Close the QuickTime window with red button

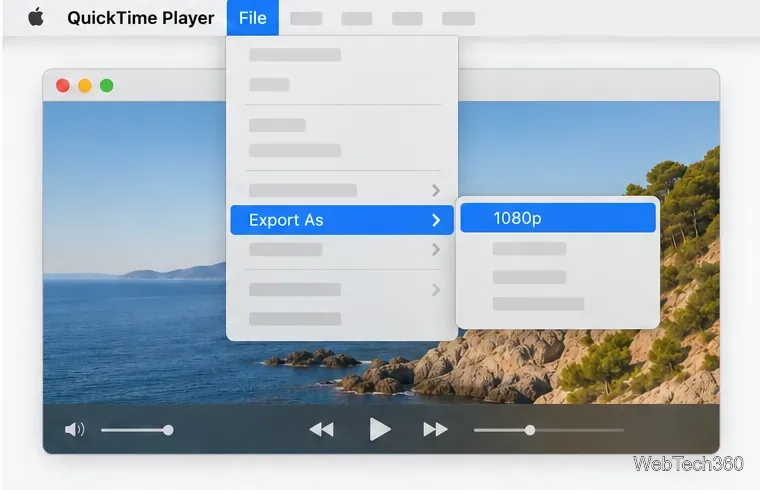[x=63, y=86]
